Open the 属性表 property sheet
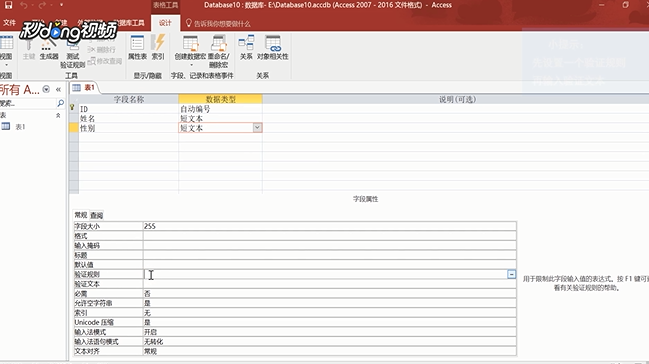Viewport: 649px width, 364px height. (x=137, y=48)
